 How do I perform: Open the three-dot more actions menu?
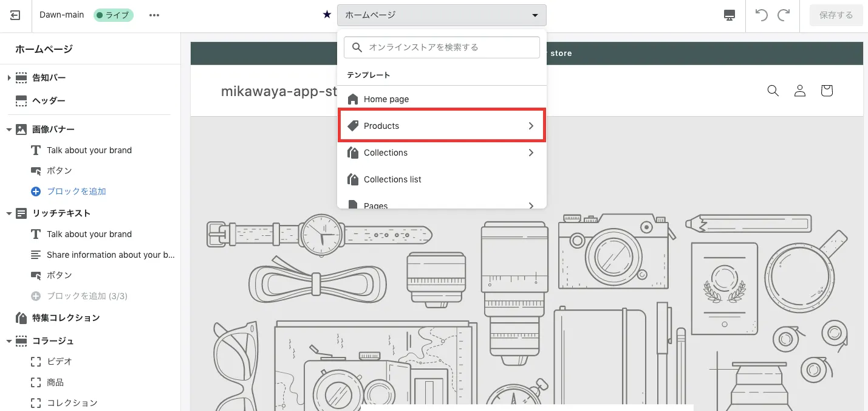154,15
